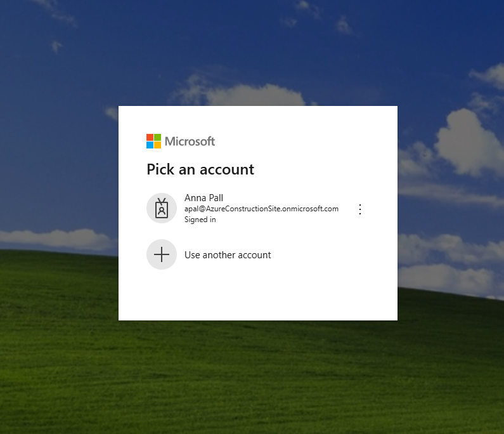Click the red square in Microsoft logo

[150, 137]
